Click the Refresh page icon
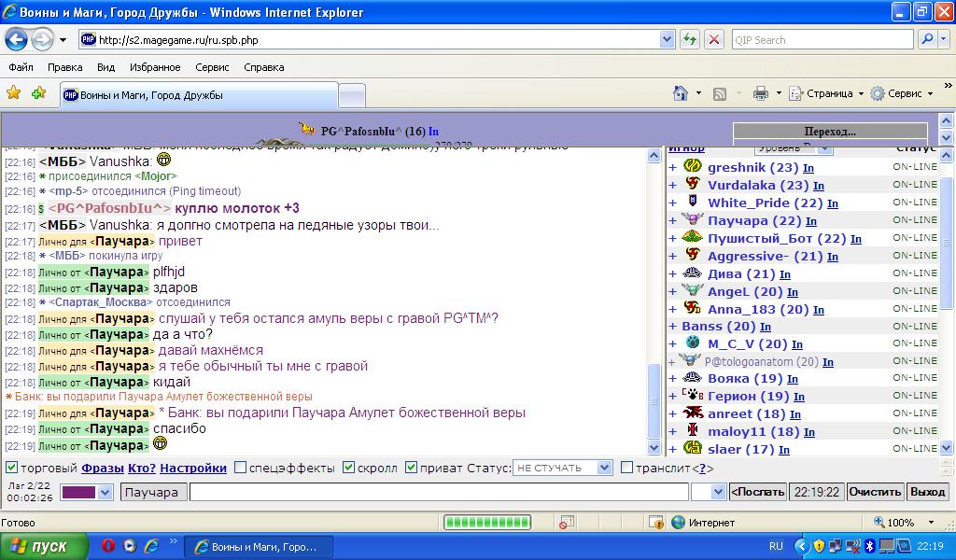Image resolution: width=956 pixels, height=560 pixels. click(690, 39)
